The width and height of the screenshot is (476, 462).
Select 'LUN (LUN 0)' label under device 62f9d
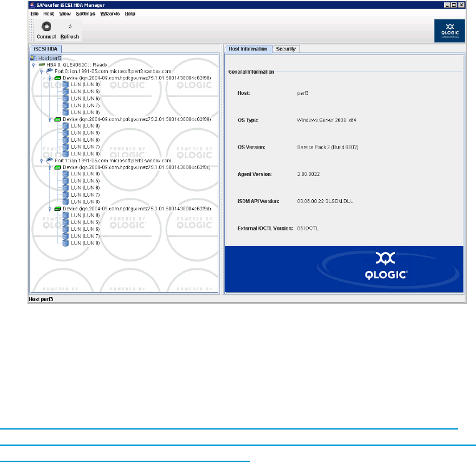click(x=85, y=215)
